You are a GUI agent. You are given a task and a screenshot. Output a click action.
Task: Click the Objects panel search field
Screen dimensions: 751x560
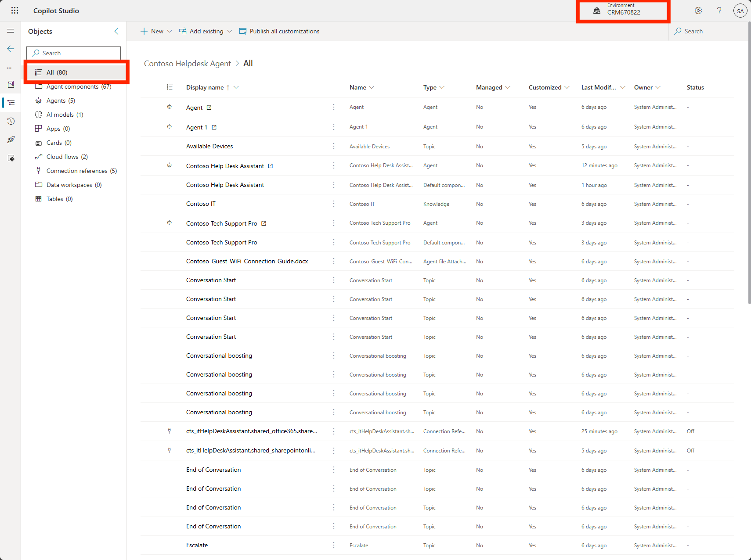coord(74,53)
